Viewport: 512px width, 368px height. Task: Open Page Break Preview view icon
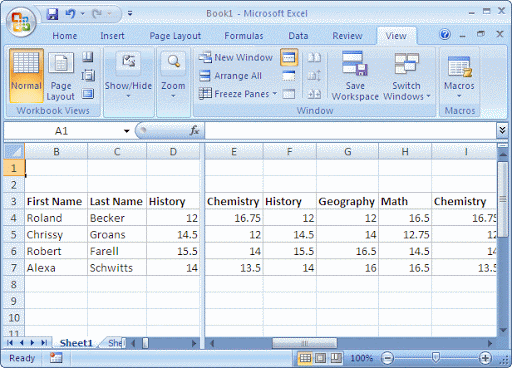pyautogui.click(x=88, y=57)
